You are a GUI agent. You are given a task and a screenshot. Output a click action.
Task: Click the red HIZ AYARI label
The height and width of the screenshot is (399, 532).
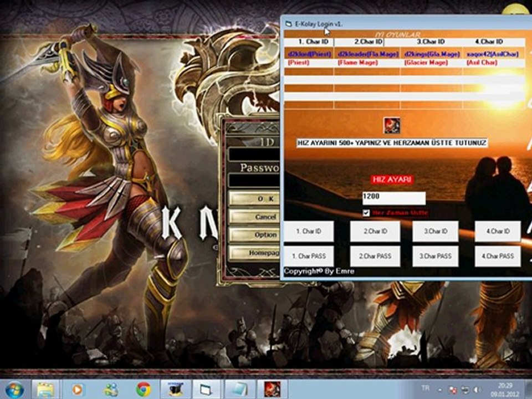[392, 180]
